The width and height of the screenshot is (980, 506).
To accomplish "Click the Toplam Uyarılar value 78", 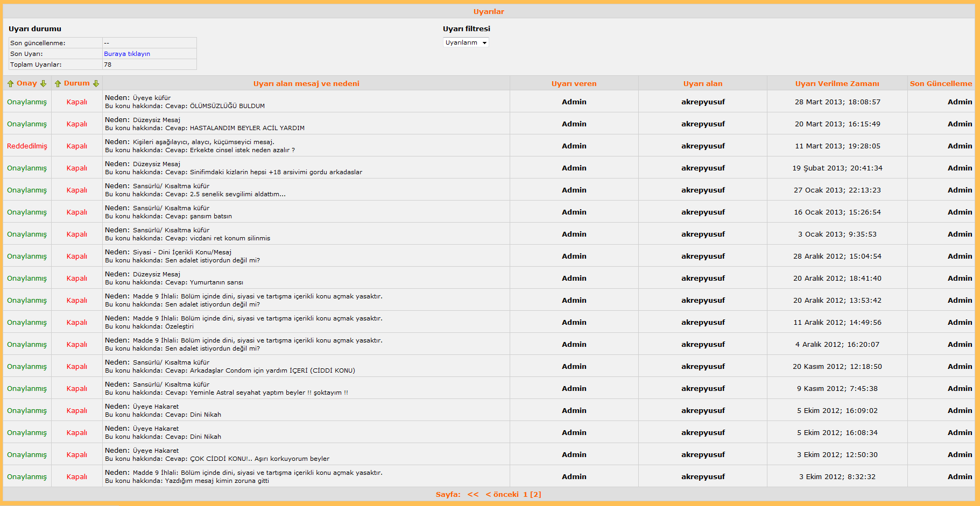I will 108,65.
